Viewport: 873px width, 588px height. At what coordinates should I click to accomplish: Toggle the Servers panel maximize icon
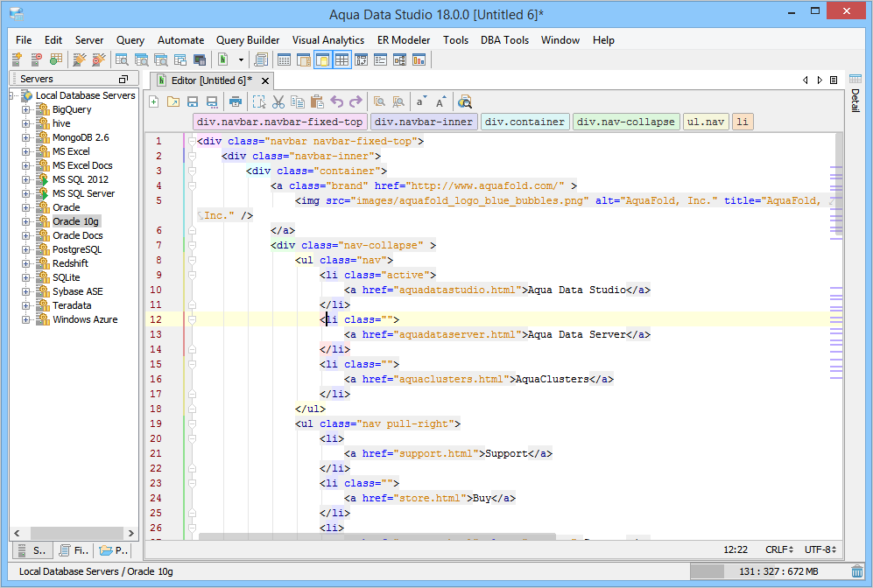[x=123, y=79]
